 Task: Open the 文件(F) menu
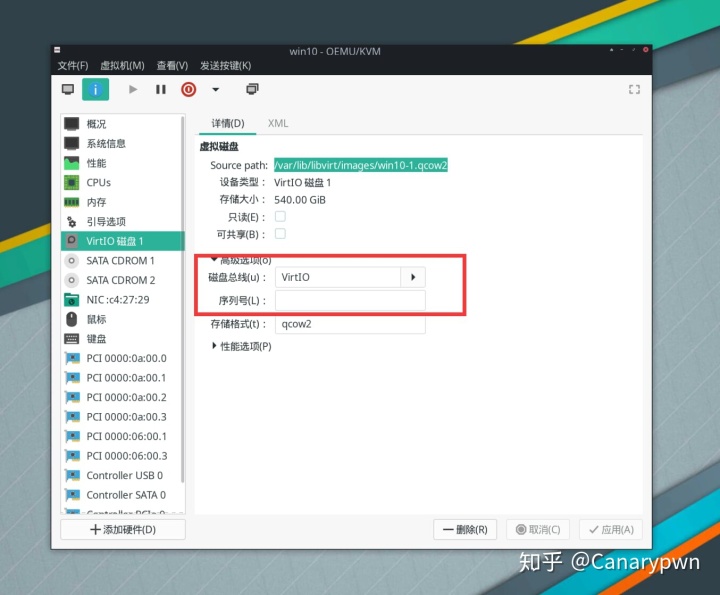(73, 66)
